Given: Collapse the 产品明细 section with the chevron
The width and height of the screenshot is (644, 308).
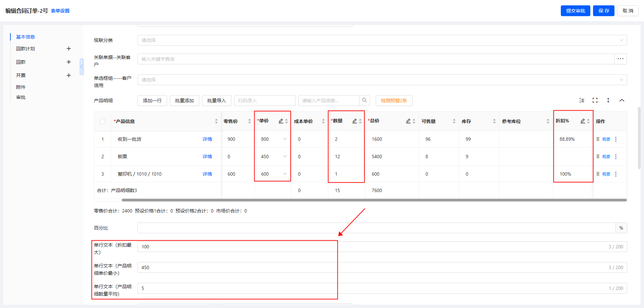Looking at the screenshot, I should click(622, 100).
